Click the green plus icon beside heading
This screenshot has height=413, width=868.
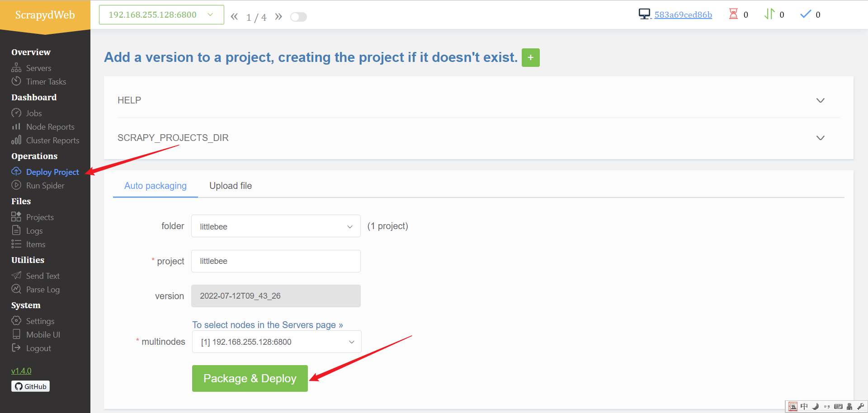pyautogui.click(x=530, y=58)
